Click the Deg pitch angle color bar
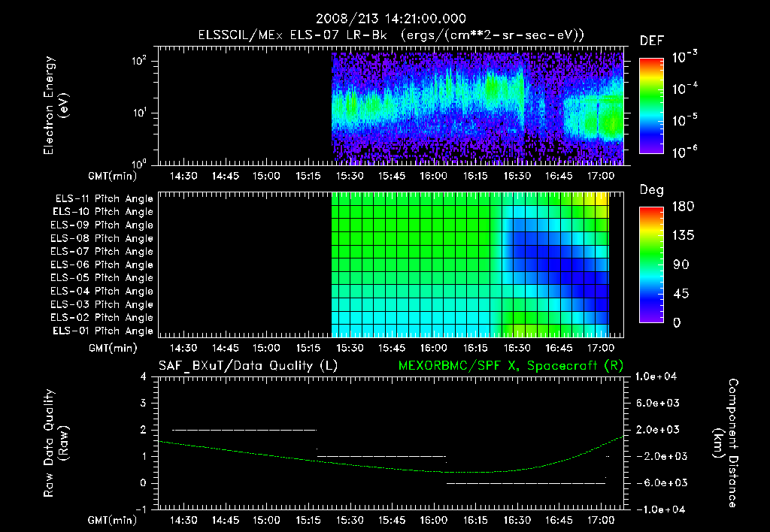Screen dimensions: 770x532 point(652,265)
